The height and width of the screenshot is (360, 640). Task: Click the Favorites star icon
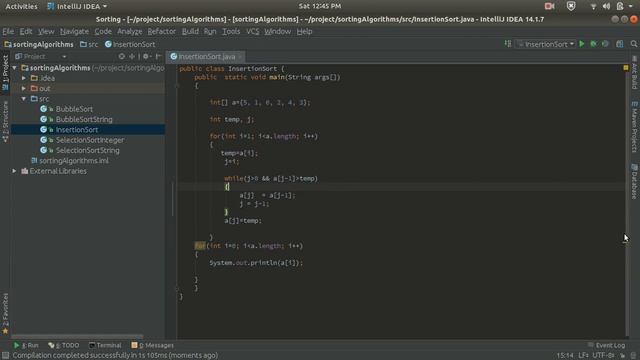[x=5, y=331]
